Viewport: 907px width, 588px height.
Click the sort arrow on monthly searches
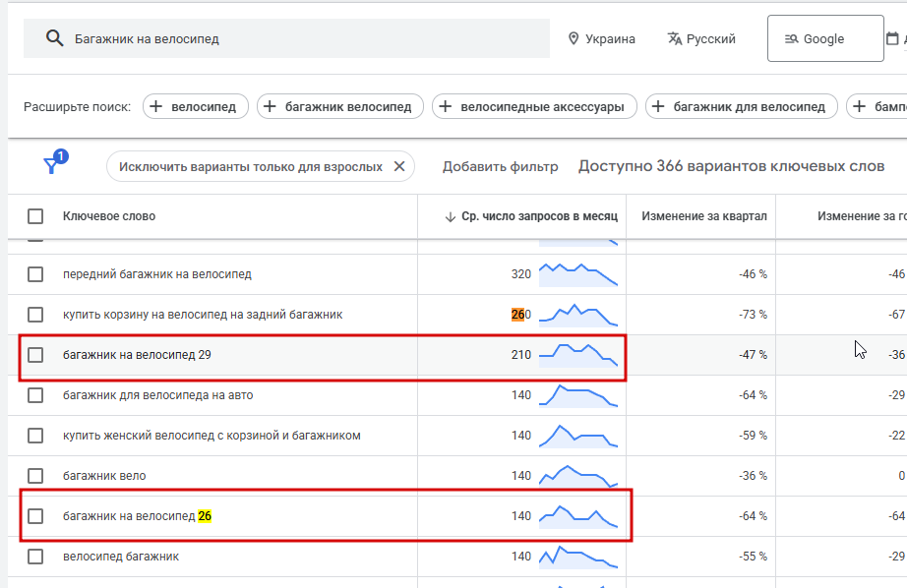451,216
